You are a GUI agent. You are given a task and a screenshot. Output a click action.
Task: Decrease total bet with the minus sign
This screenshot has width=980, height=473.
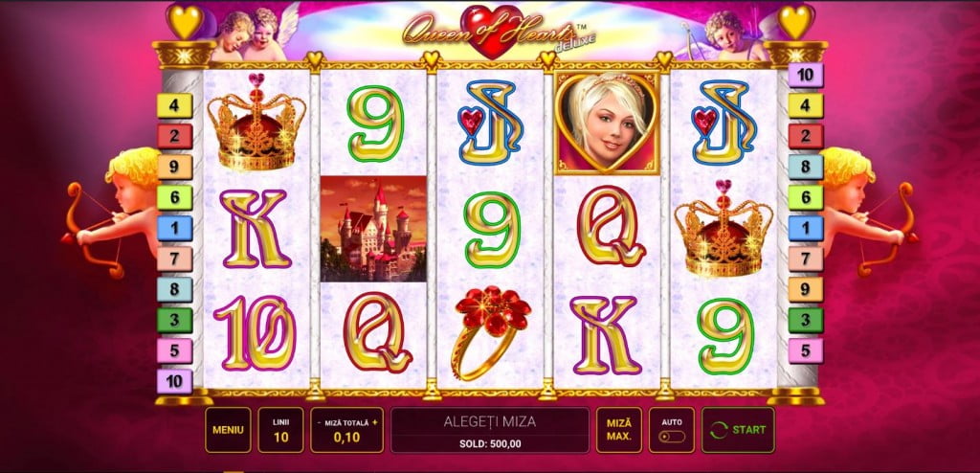pos(319,422)
